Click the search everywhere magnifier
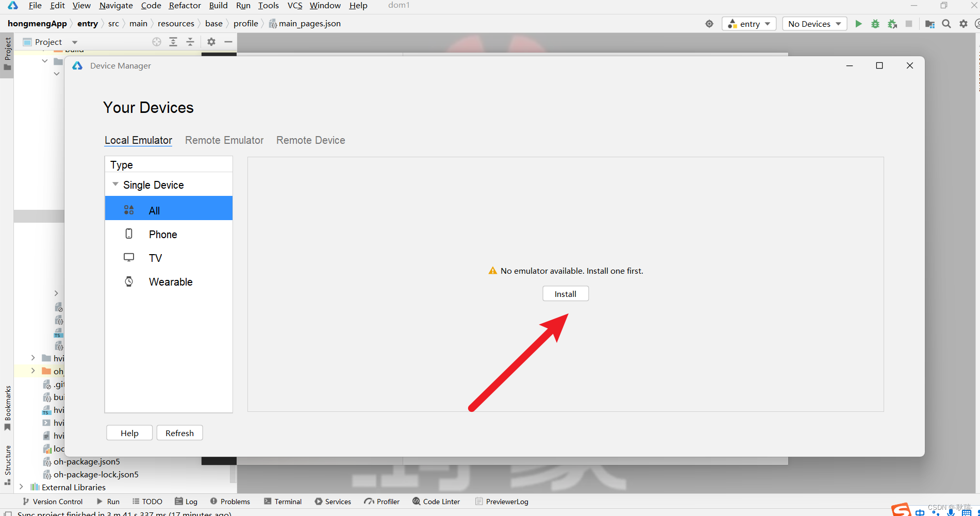980x516 pixels. click(946, 24)
